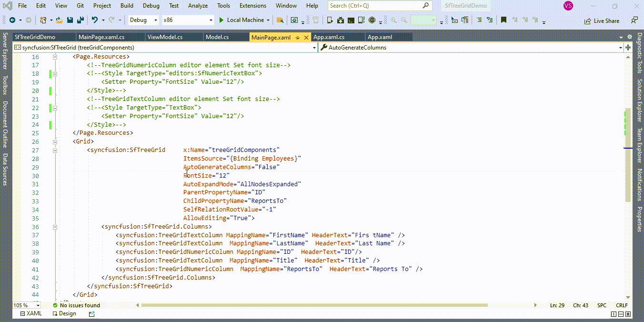Click the New Project icon
The image size is (644, 322).
(43, 20)
